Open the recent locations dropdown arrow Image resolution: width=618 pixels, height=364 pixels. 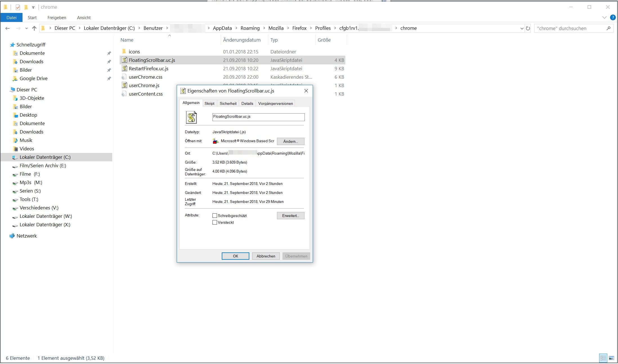(x=26, y=28)
